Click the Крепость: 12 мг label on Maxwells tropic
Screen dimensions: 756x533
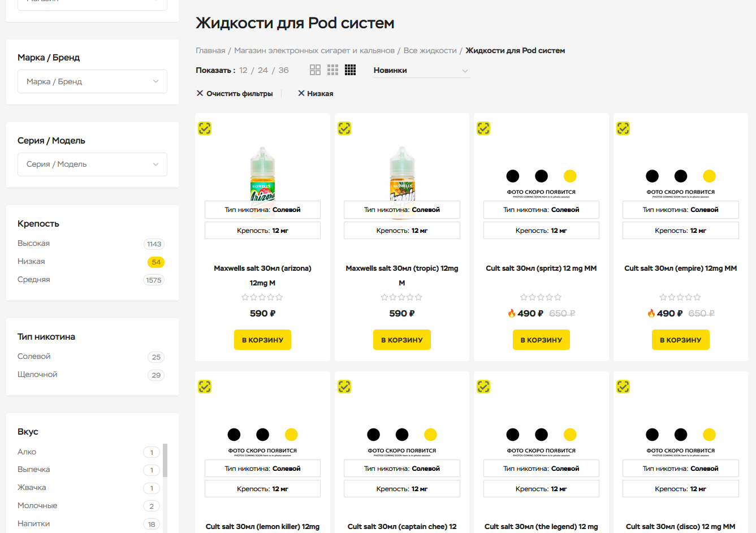[x=402, y=231]
